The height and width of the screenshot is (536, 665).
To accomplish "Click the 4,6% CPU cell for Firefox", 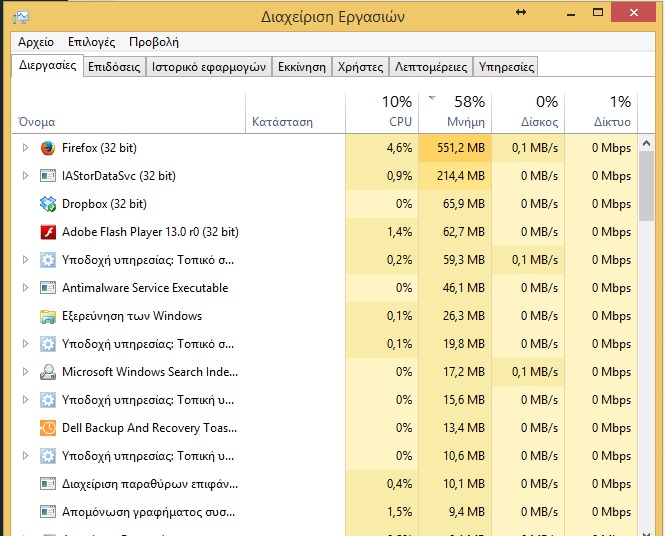I will click(382, 148).
